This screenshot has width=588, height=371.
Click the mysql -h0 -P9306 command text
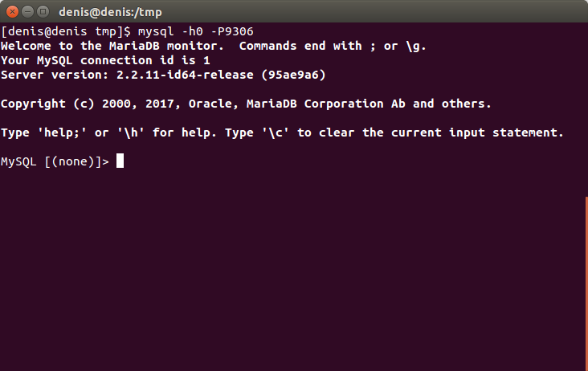coord(196,31)
